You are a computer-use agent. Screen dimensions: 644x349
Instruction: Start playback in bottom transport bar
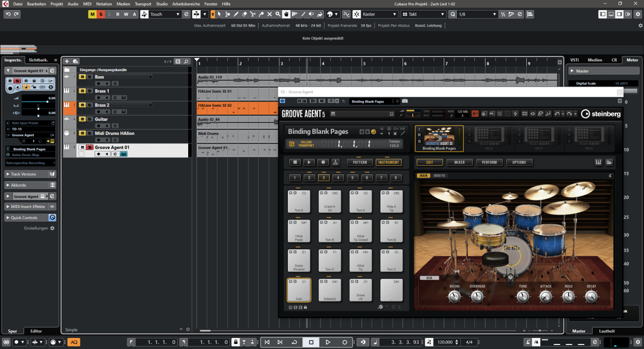point(328,342)
